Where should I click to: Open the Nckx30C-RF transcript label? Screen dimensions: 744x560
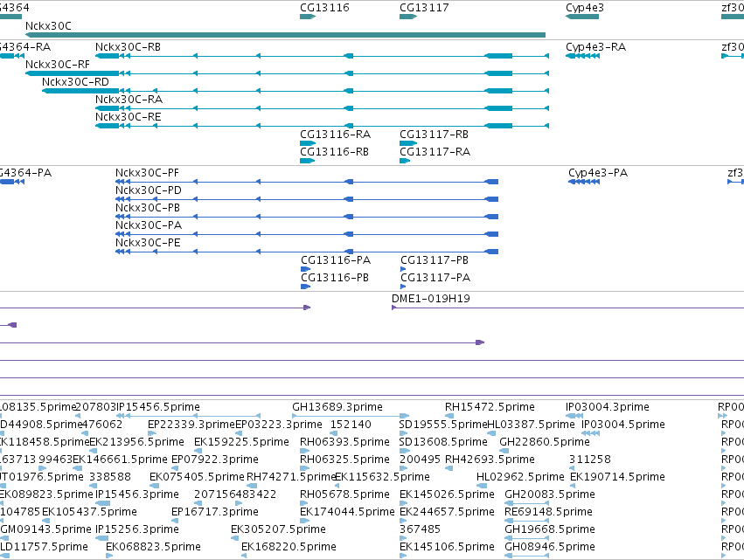tap(58, 65)
